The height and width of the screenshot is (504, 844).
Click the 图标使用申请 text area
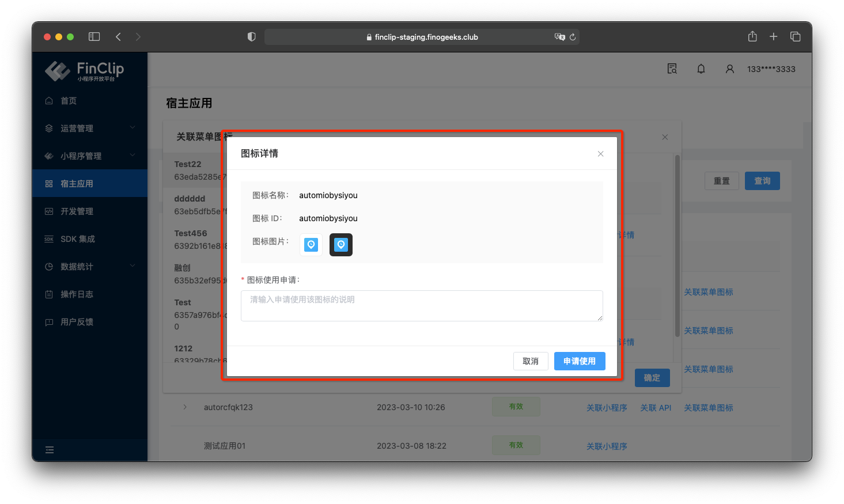pyautogui.click(x=422, y=305)
